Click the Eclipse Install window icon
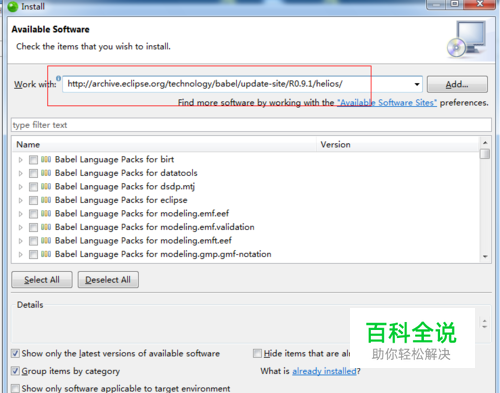This screenshot has width=500, height=393. pyautogui.click(x=13, y=6)
